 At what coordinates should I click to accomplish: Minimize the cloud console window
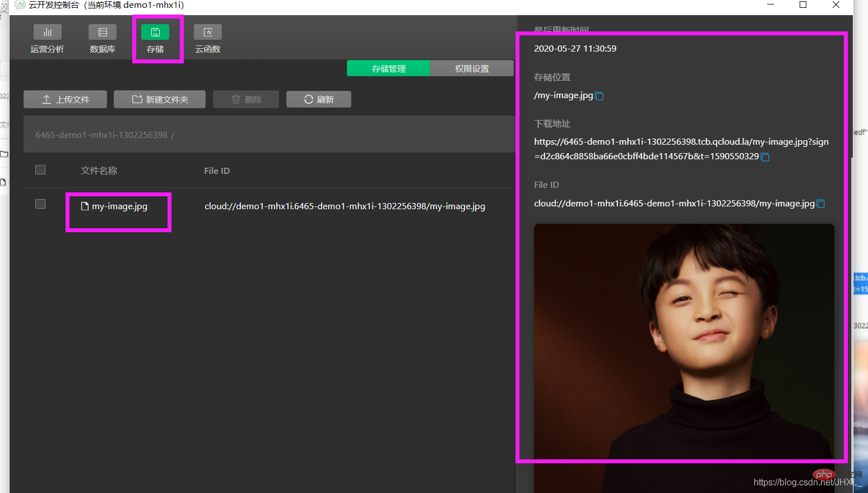[x=770, y=4]
